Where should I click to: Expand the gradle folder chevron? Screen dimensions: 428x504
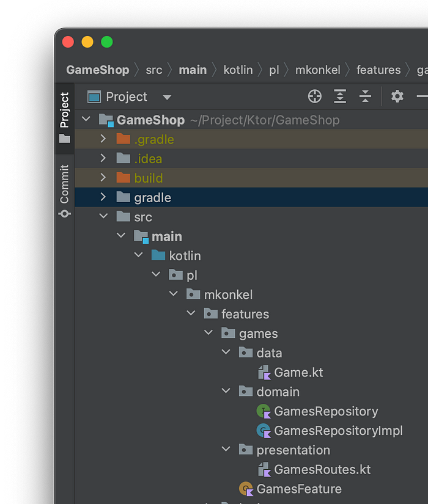tap(103, 197)
